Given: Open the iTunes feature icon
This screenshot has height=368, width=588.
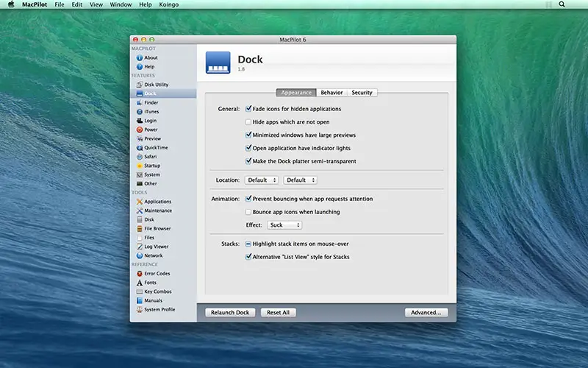Looking at the screenshot, I should pyautogui.click(x=140, y=112).
